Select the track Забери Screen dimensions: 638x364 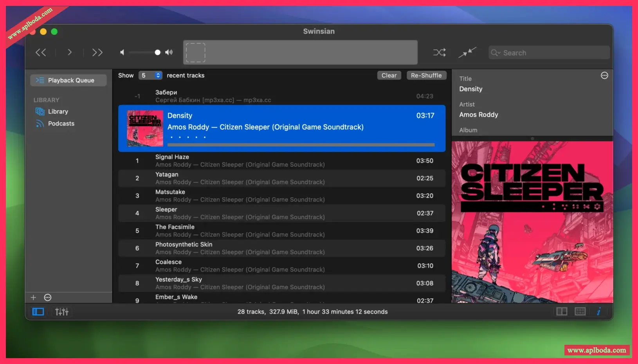(282, 96)
